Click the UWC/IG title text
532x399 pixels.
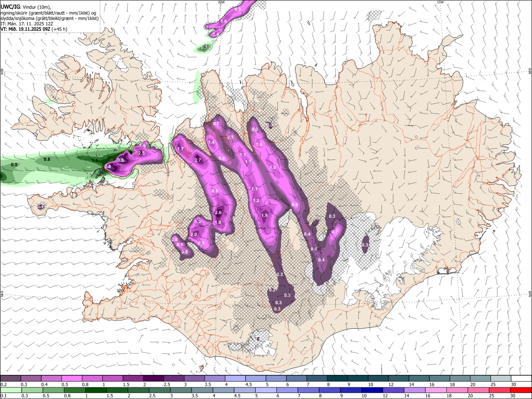[x=10, y=7]
